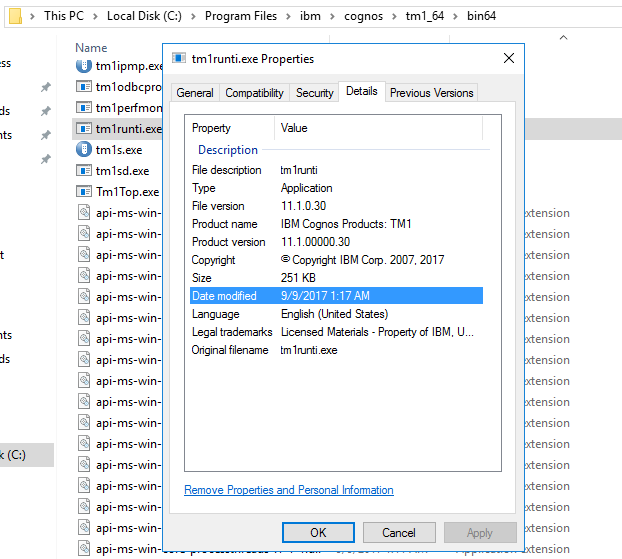
Task: Expand the chevron after Local Disk (C:)
Action: pos(193,16)
